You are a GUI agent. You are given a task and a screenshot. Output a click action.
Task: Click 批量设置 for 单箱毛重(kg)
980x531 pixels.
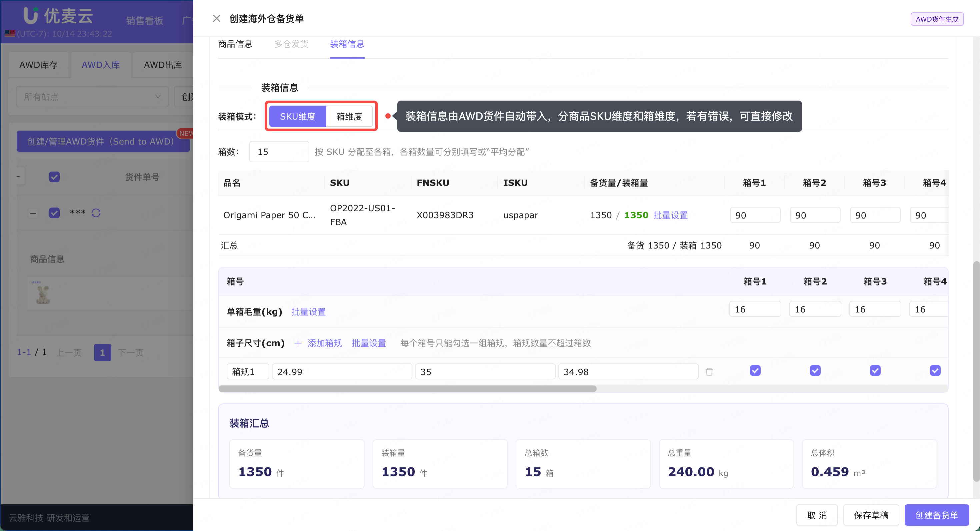[309, 312]
